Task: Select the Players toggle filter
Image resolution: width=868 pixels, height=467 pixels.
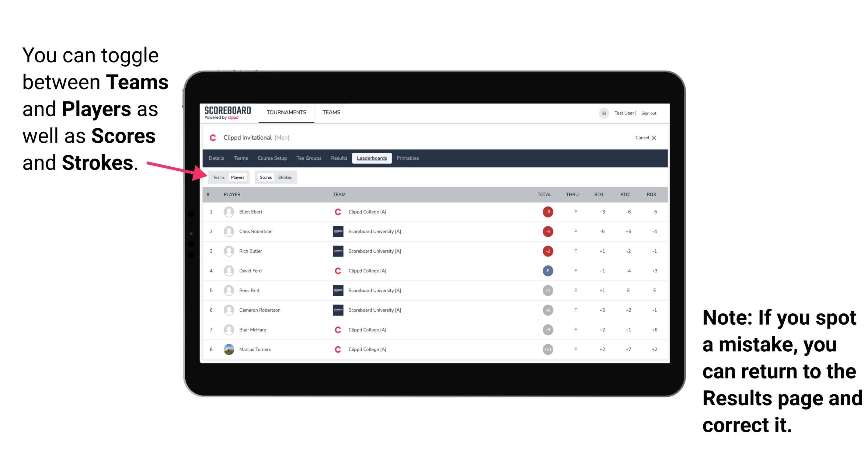Action: click(x=237, y=177)
